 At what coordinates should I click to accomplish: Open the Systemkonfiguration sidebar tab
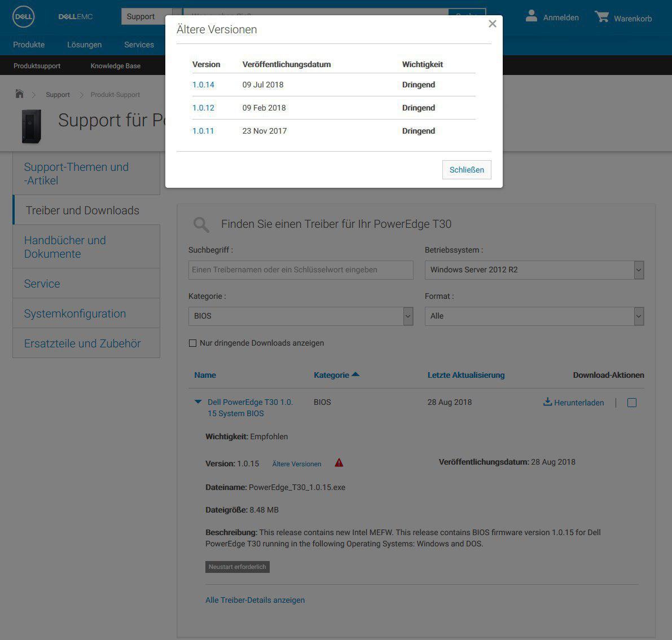coord(86,314)
